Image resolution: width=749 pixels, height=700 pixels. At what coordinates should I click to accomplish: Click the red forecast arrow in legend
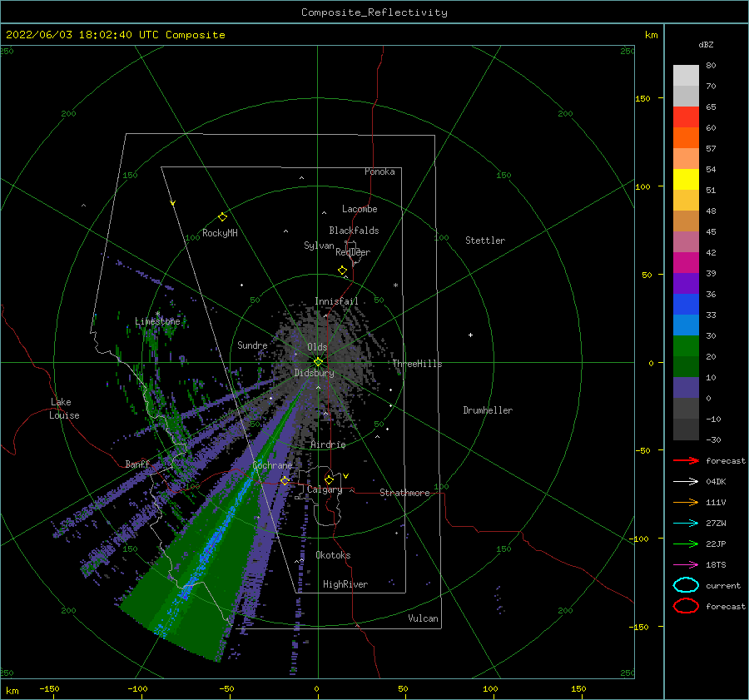(686, 460)
